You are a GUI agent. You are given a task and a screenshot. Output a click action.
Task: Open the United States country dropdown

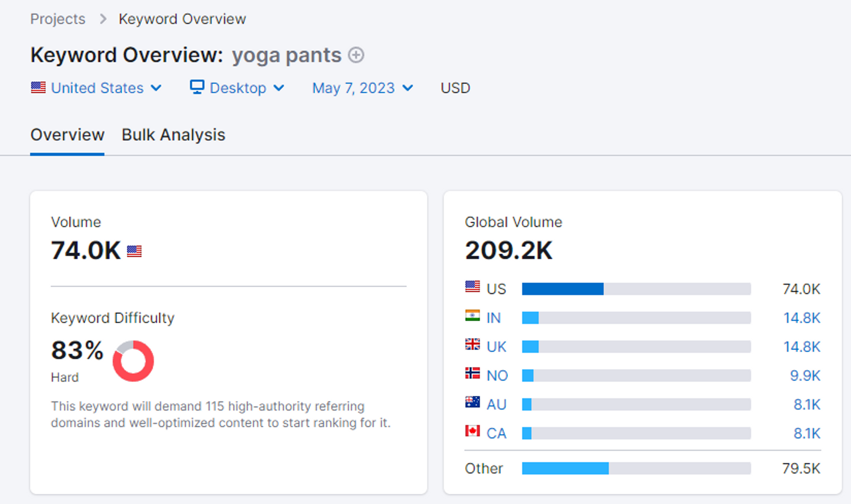tap(97, 88)
